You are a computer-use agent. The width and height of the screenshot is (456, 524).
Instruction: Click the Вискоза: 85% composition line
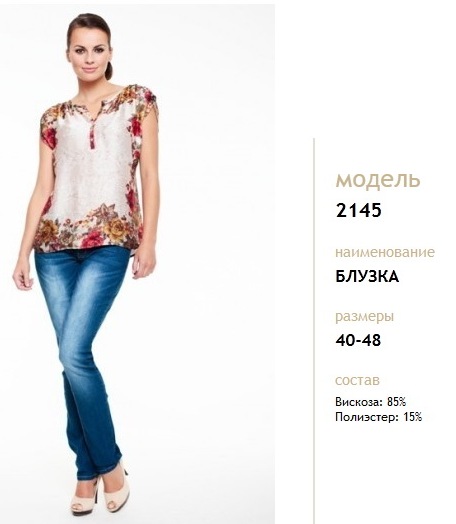pyautogui.click(x=370, y=402)
